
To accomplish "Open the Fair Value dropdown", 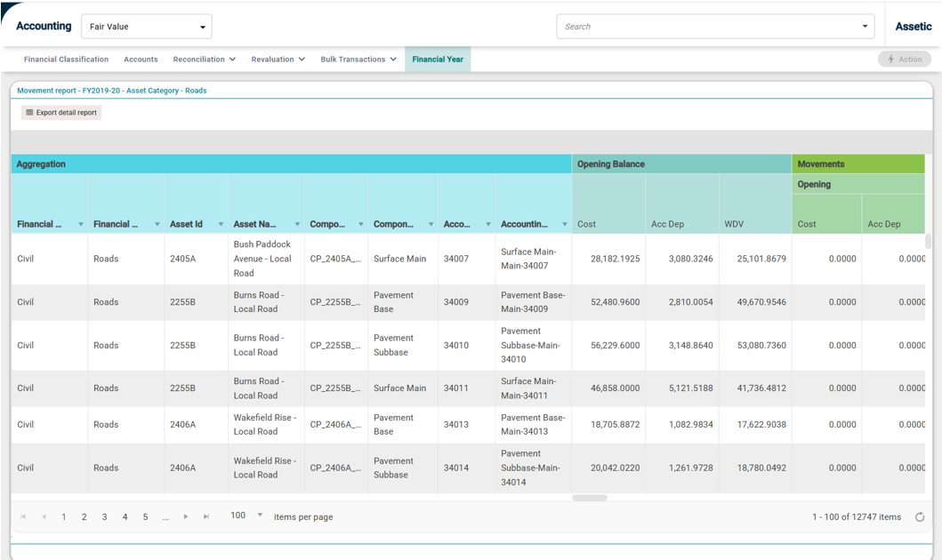I will coord(147,27).
